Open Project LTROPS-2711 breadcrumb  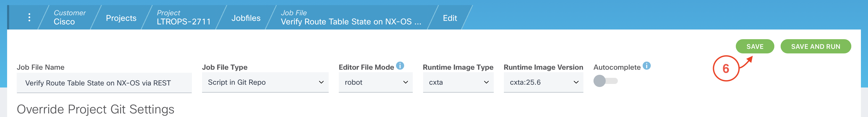183,18
